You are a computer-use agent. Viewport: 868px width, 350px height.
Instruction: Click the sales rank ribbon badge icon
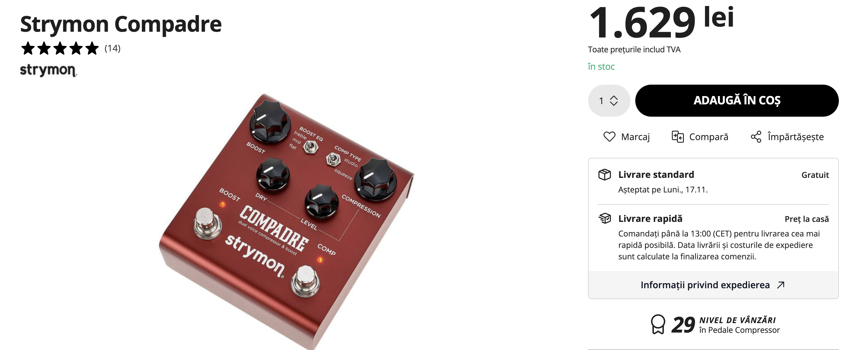point(658,324)
